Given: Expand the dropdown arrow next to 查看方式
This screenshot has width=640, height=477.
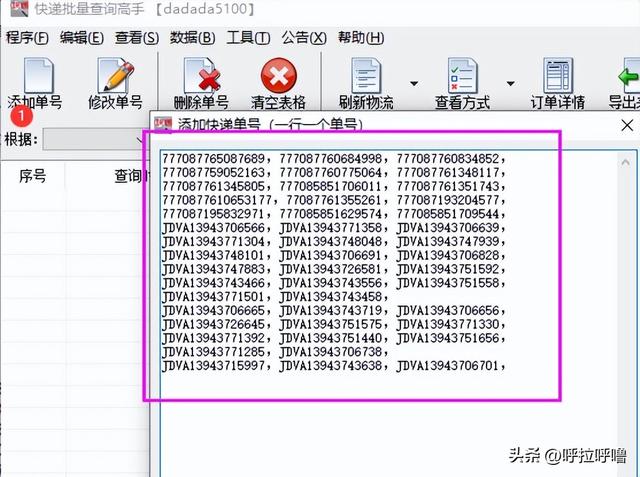Looking at the screenshot, I should click(510, 84).
